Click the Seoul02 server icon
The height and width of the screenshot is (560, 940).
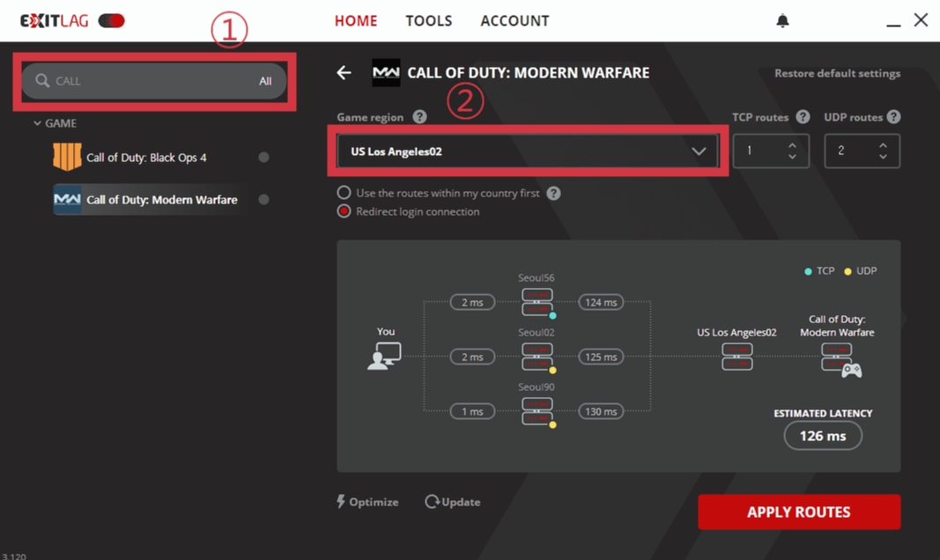[537, 357]
